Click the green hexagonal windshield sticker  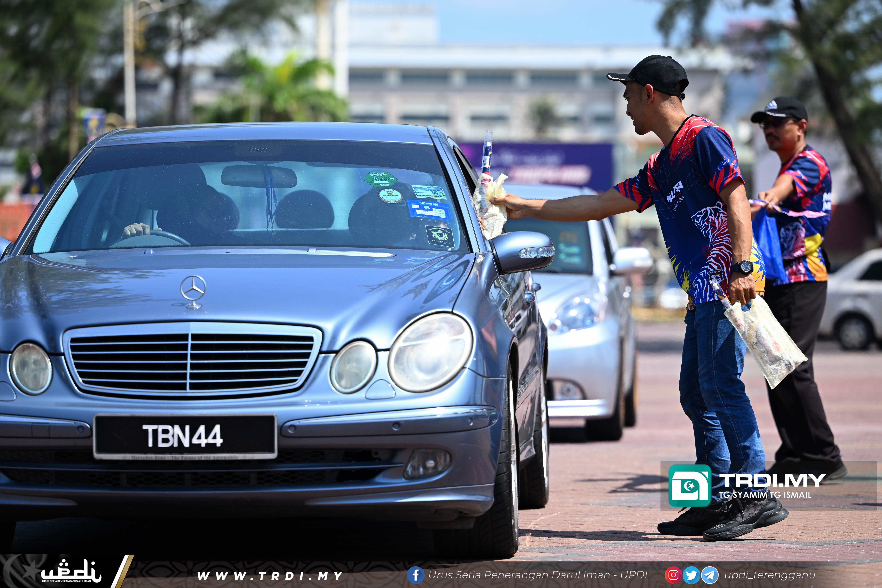[x=380, y=179]
